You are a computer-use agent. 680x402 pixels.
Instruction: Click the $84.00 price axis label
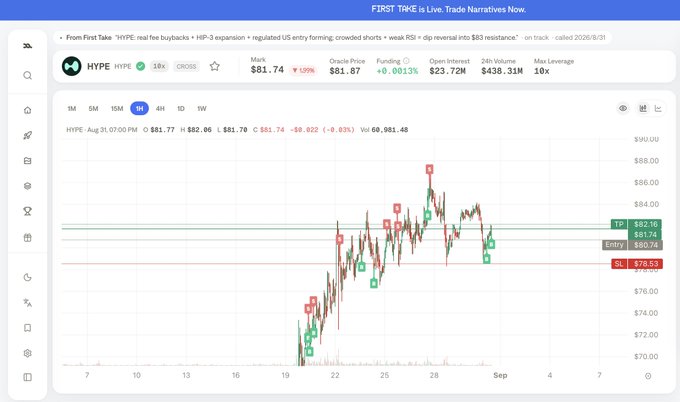pyautogui.click(x=646, y=204)
